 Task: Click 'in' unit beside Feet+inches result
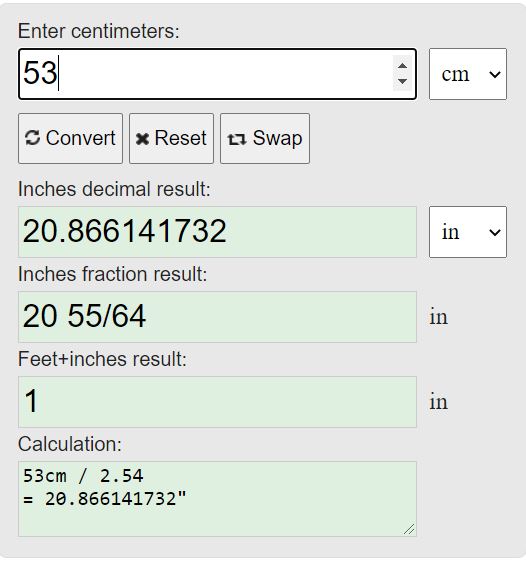click(x=439, y=402)
